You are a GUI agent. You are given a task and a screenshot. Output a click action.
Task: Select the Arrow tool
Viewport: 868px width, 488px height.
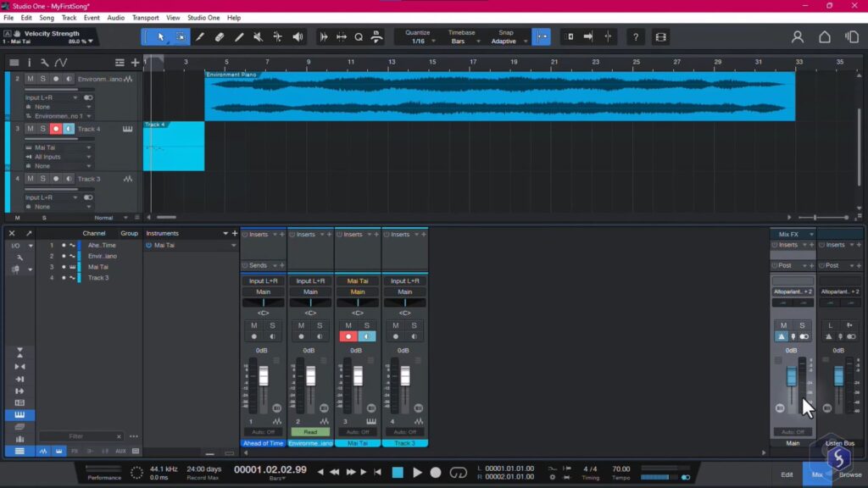click(x=161, y=37)
